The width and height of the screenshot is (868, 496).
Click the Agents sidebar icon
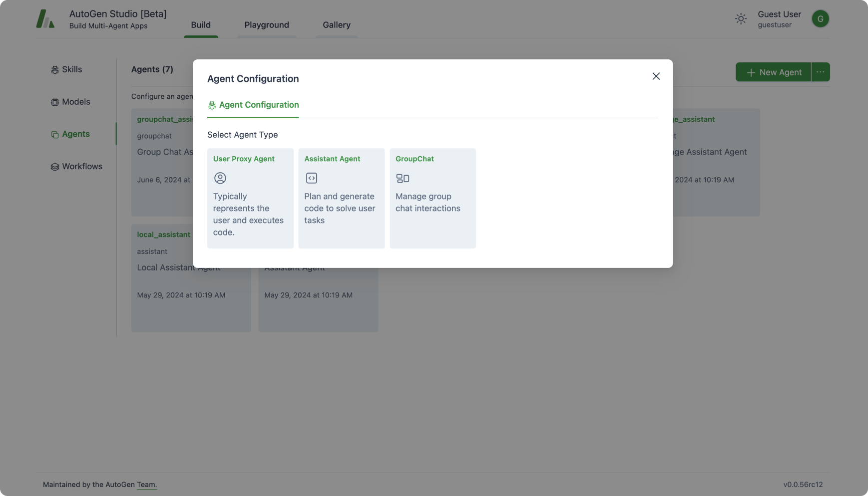tap(55, 135)
